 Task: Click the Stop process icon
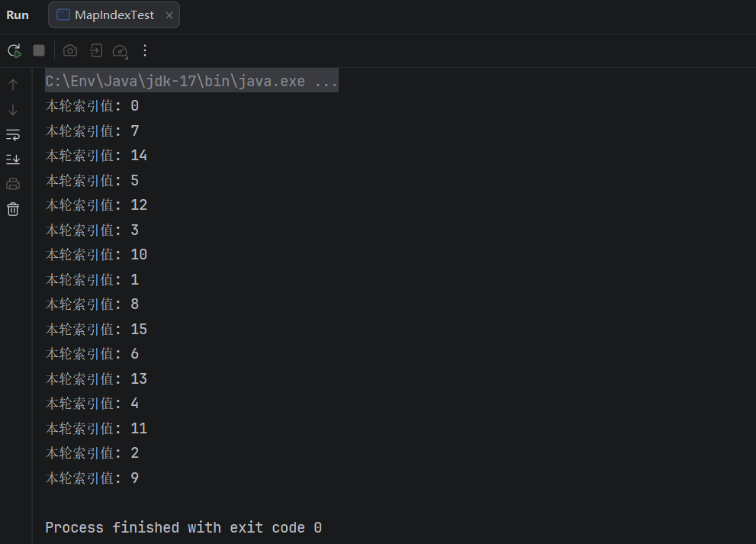click(x=38, y=50)
